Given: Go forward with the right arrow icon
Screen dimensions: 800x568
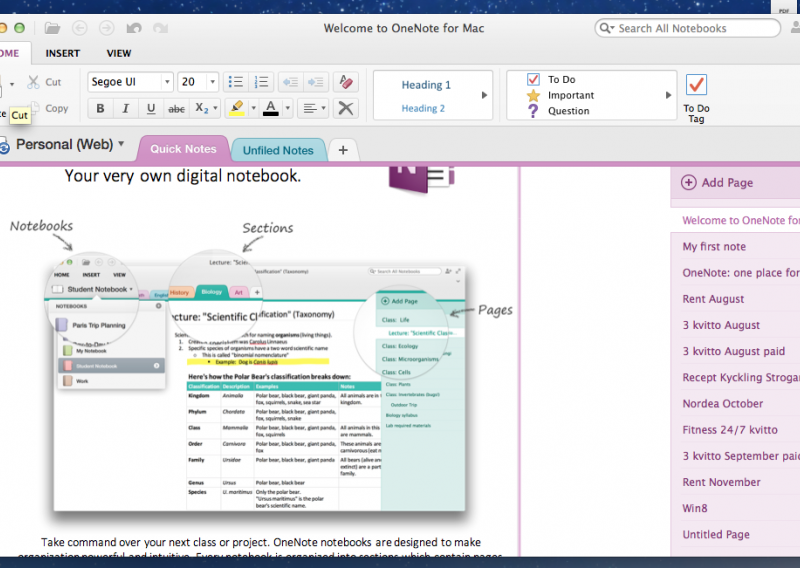Looking at the screenshot, I should point(107,28).
